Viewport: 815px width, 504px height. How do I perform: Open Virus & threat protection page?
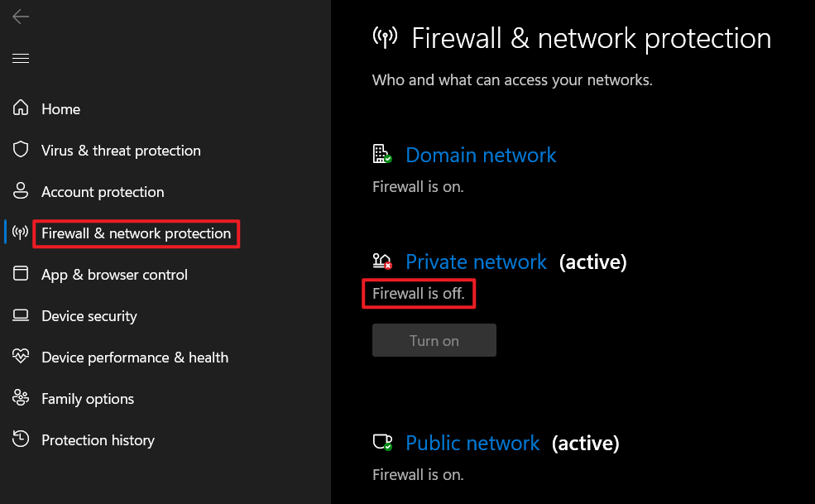(x=121, y=151)
